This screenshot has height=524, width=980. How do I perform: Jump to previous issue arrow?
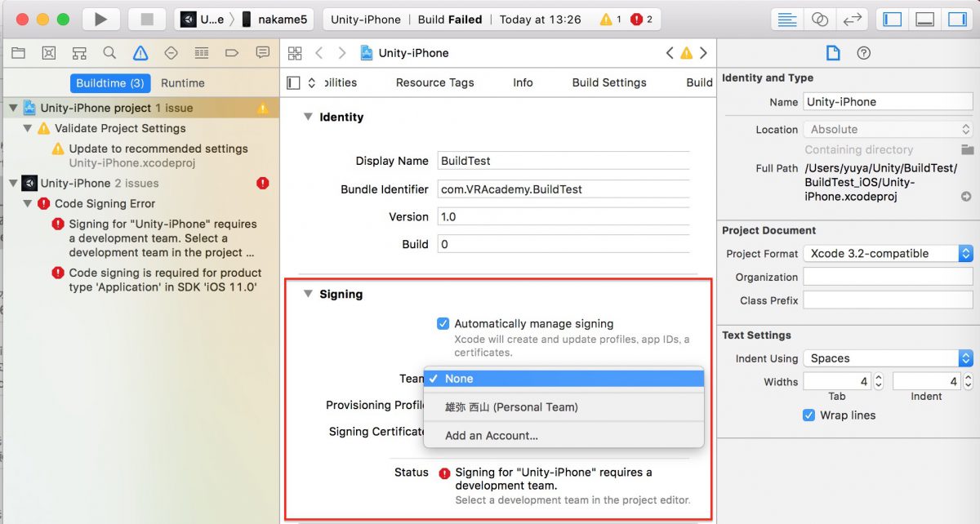point(670,53)
